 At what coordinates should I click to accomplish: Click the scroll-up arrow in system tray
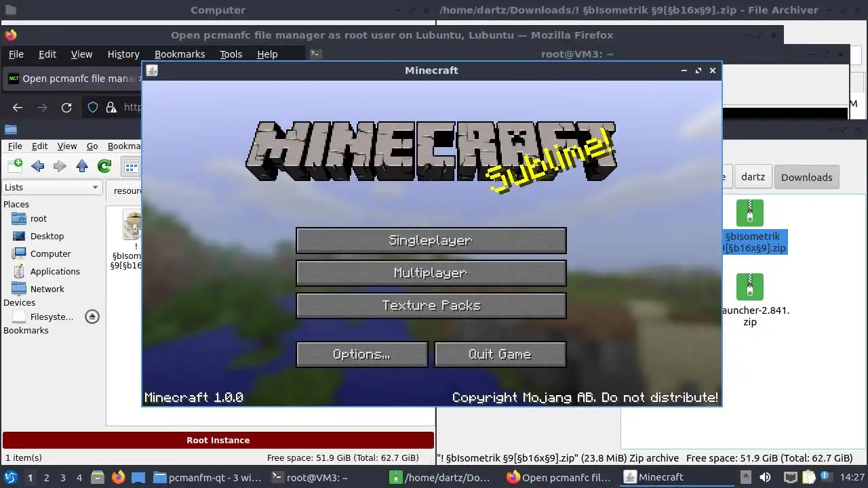[745, 477]
